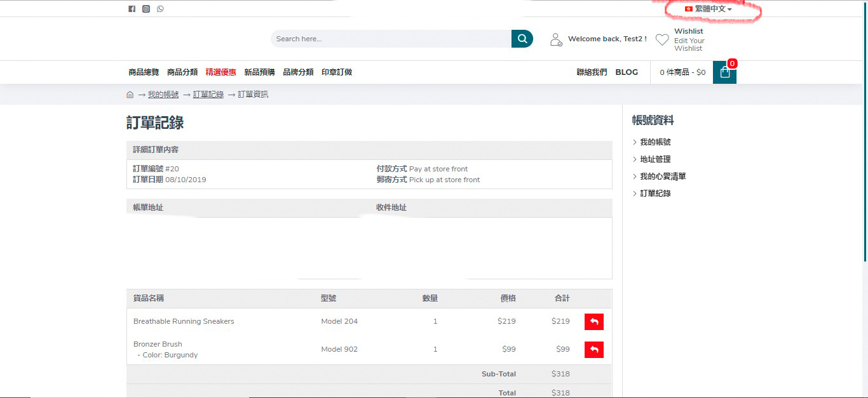Click Pick up at store front text
Screen dimensions: 868x398
click(x=445, y=180)
